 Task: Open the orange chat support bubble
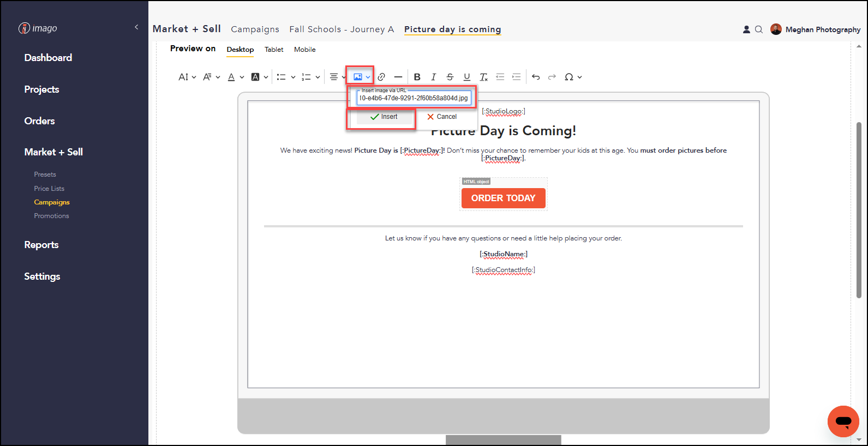[843, 421]
